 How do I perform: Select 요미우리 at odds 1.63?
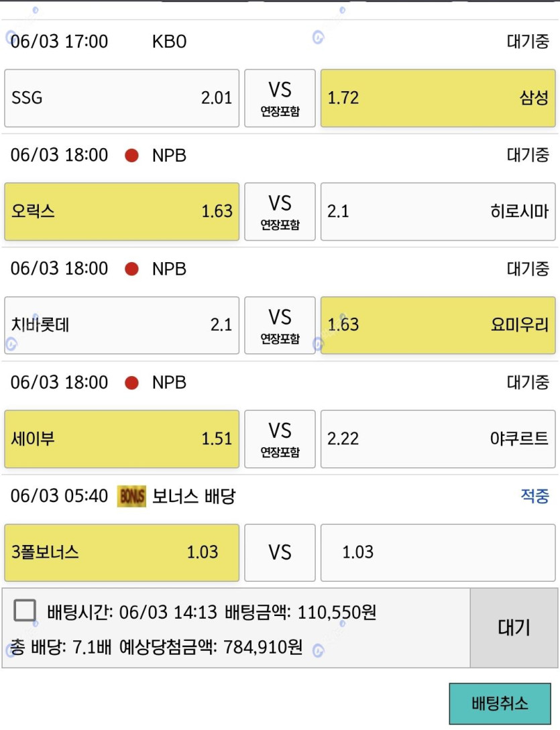[x=438, y=325]
